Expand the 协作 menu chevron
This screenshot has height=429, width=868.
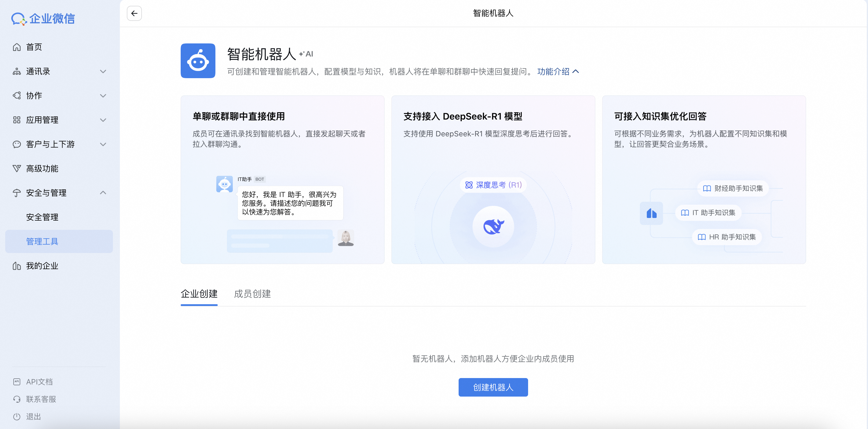(x=103, y=96)
